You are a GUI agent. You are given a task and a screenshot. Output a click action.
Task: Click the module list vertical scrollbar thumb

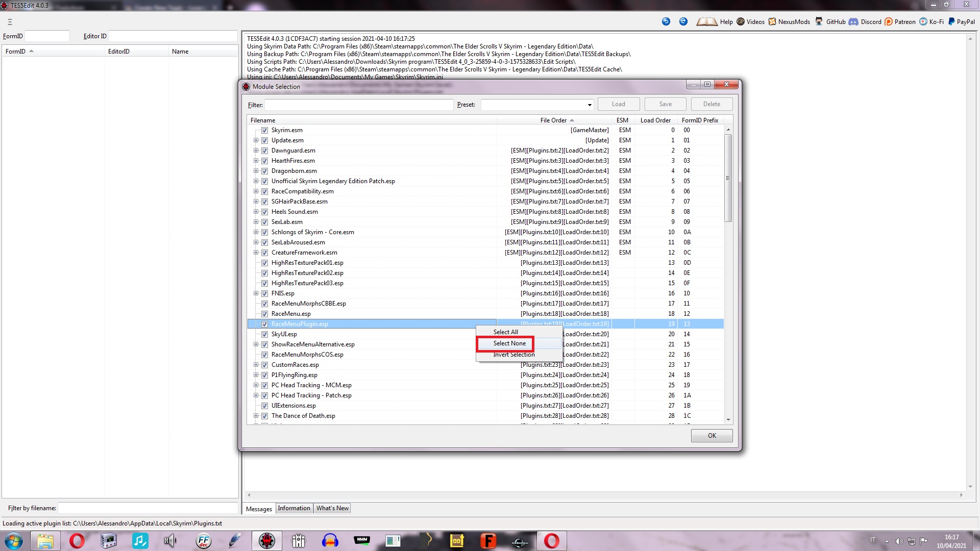pos(728,178)
